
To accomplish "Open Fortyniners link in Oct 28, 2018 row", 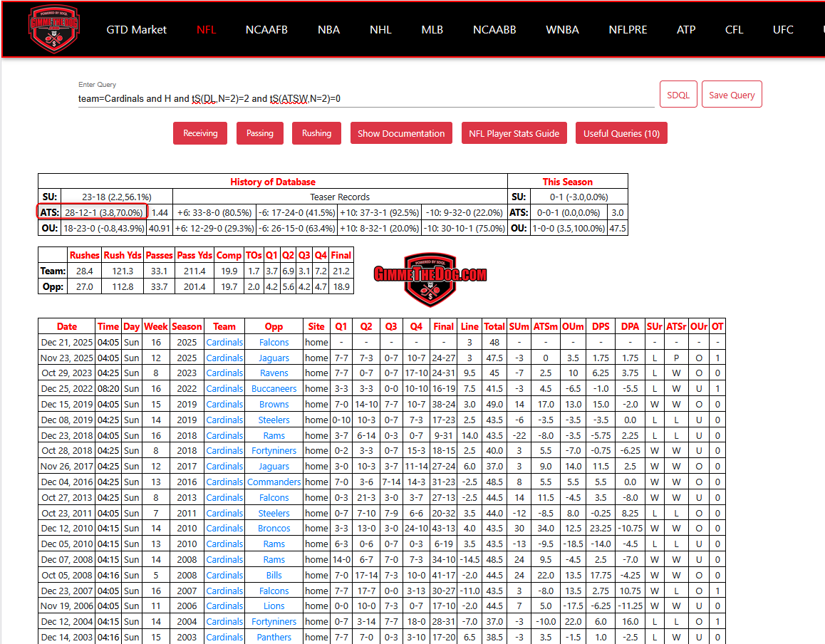I will pos(274,451).
